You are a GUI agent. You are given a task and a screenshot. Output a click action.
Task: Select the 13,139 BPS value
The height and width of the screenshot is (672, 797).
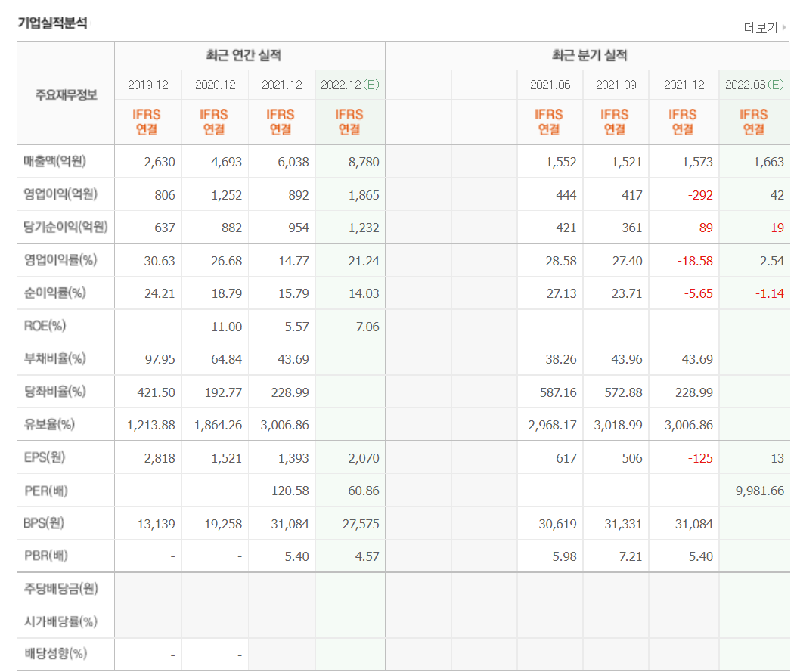point(156,524)
